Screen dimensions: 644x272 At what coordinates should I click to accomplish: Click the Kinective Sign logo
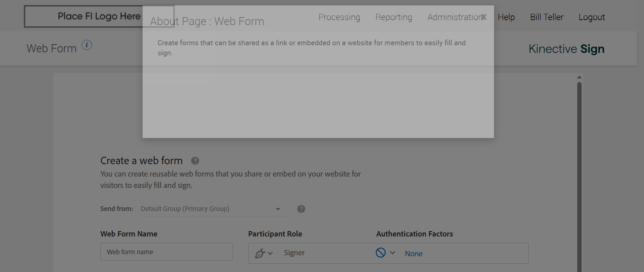point(567,49)
